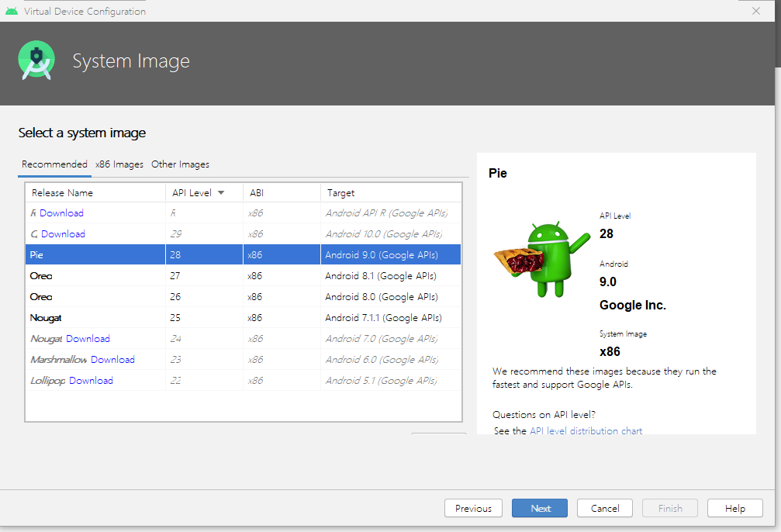This screenshot has width=781, height=532.
Task: Download the R system image
Action: click(x=61, y=212)
